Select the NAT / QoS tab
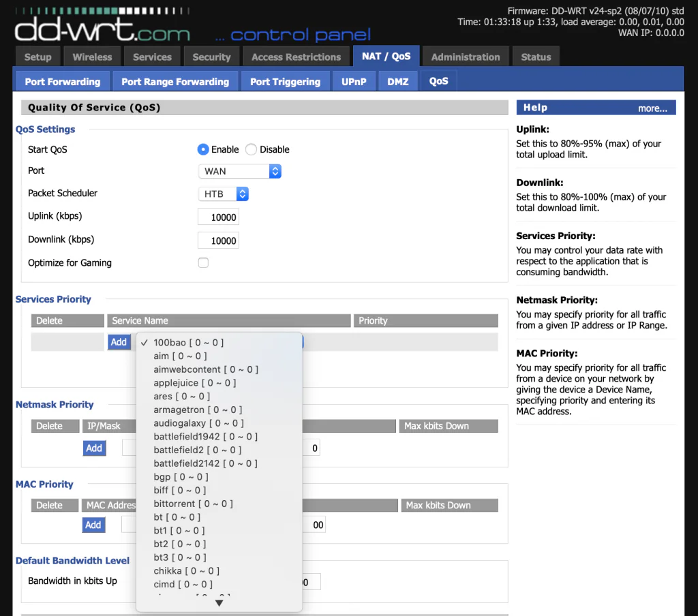This screenshot has width=698, height=616. tap(386, 56)
